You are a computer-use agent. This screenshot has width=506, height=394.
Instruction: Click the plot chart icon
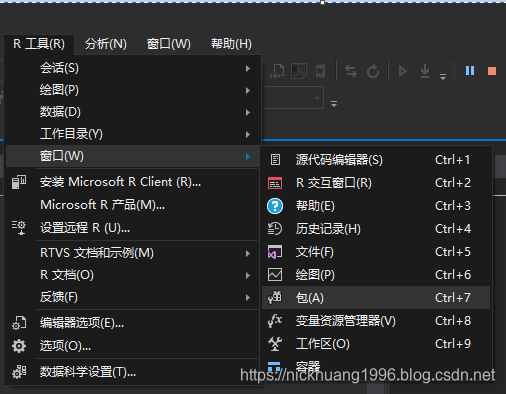[x=275, y=275]
